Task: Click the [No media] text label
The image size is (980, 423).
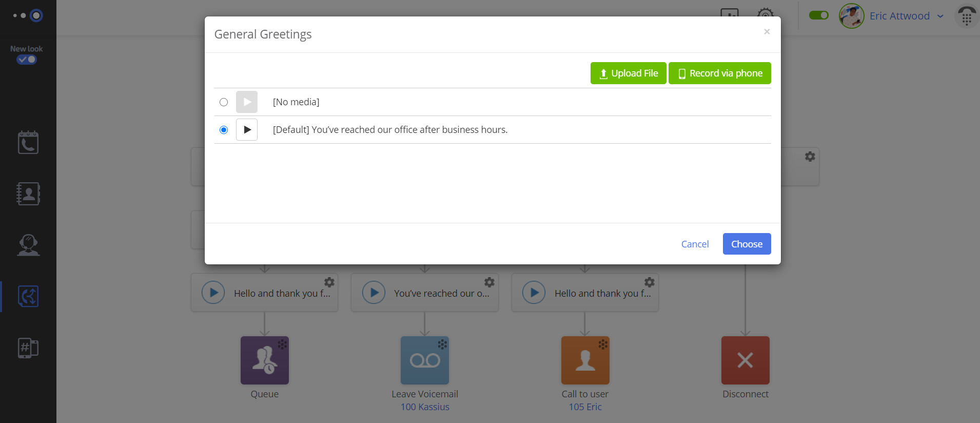Action: click(x=296, y=102)
